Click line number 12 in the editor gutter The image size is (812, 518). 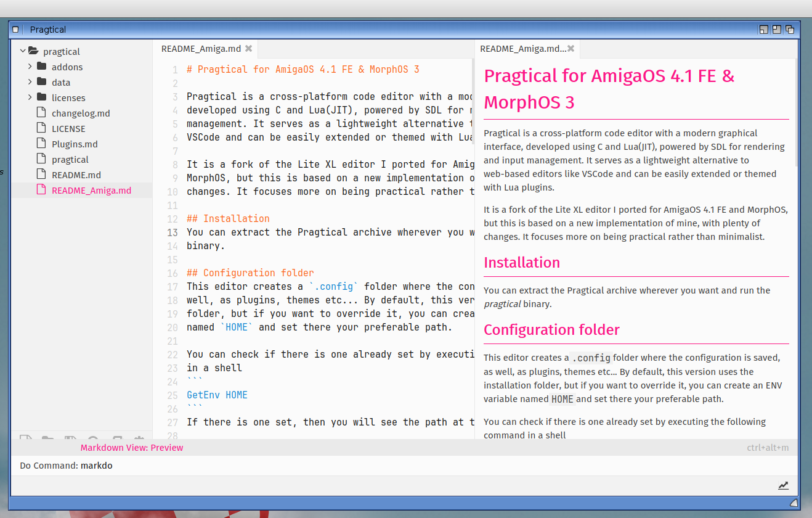click(x=172, y=219)
